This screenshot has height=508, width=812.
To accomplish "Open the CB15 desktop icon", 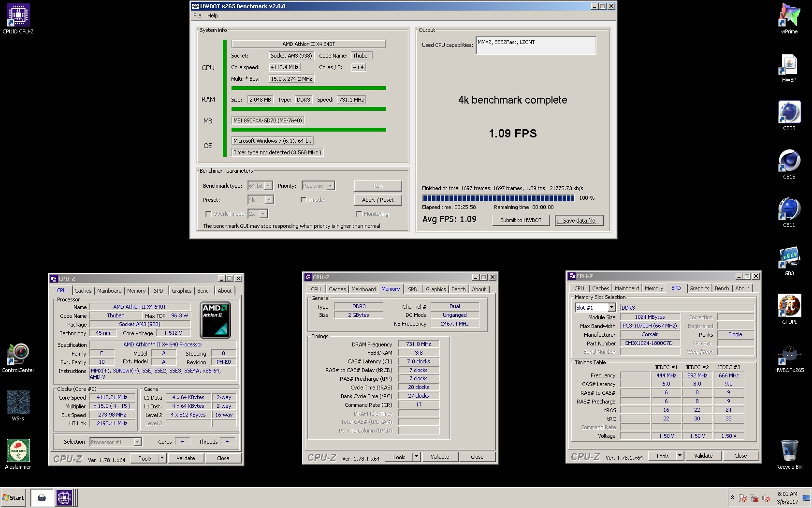I will click(789, 164).
